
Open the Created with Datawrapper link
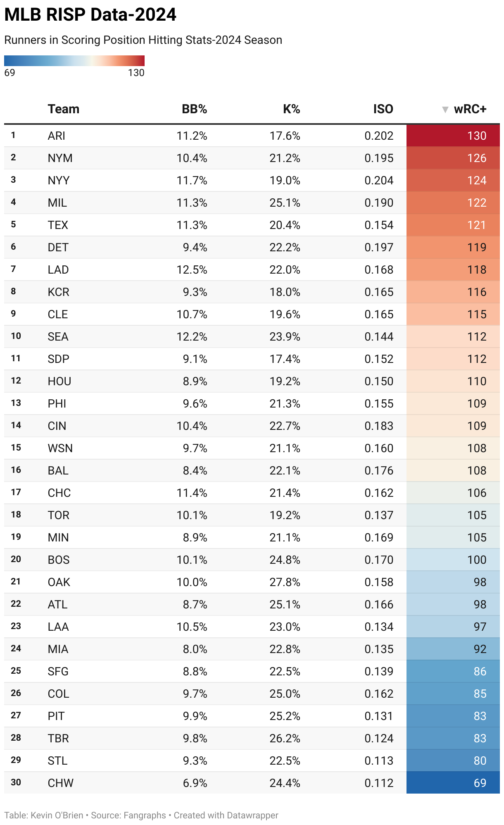[x=226, y=815]
